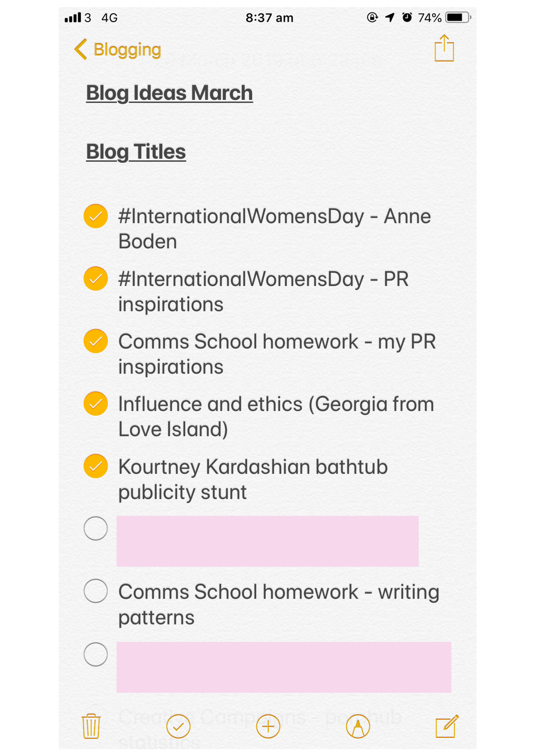
Task: Uncheck Influence and ethics item
Action: pyautogui.click(x=96, y=403)
